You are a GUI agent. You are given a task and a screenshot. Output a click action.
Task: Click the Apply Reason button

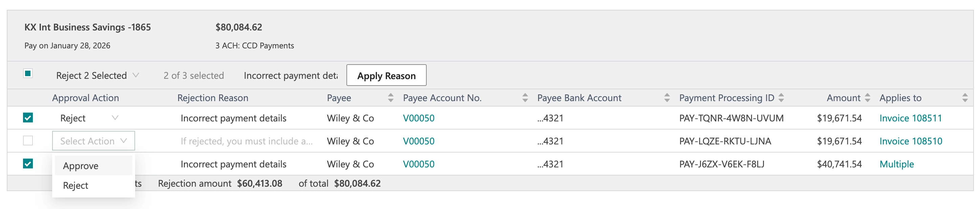tap(386, 75)
